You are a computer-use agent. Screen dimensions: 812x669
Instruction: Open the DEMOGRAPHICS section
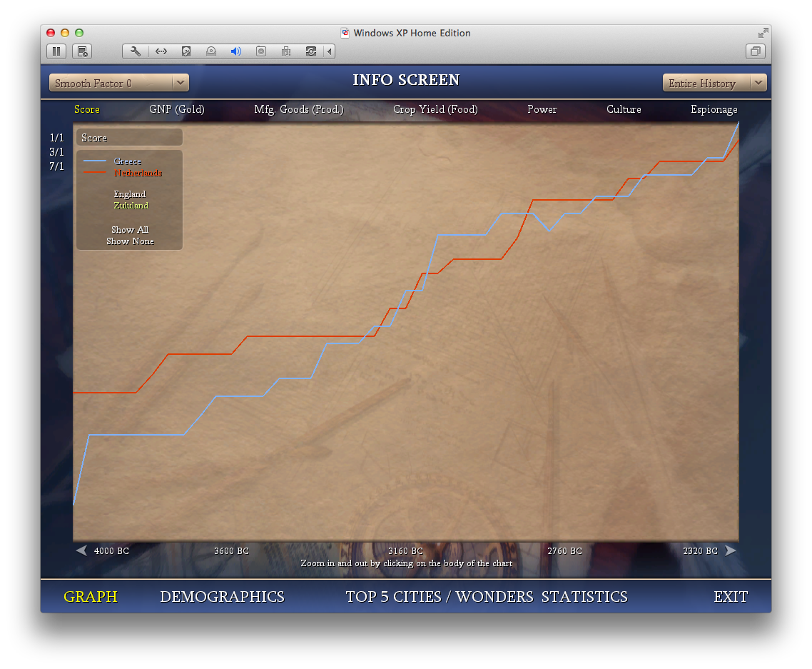click(222, 596)
